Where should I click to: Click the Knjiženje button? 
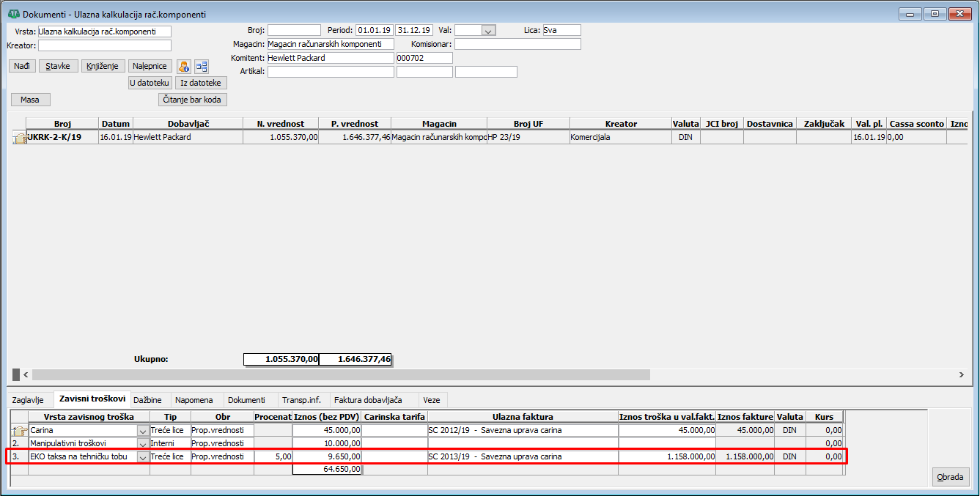(103, 66)
